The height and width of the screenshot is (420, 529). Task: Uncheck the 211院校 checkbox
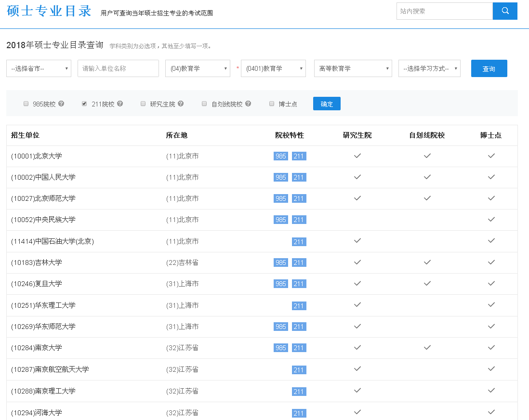(84, 103)
